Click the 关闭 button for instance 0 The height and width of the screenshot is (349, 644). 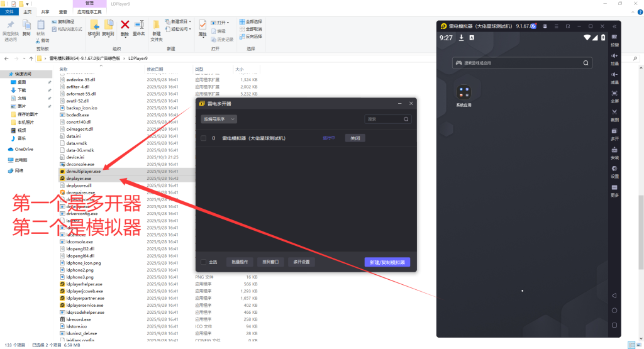pos(355,138)
